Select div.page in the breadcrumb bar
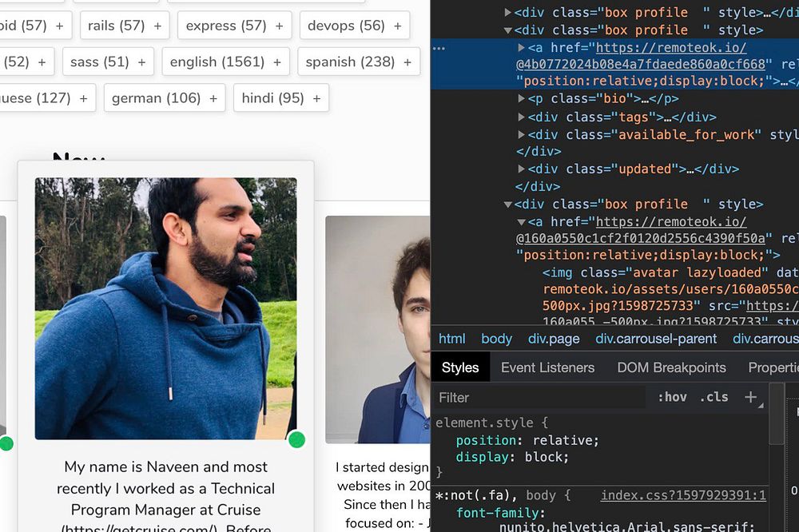Viewport: 799px width, 532px height. tap(554, 339)
